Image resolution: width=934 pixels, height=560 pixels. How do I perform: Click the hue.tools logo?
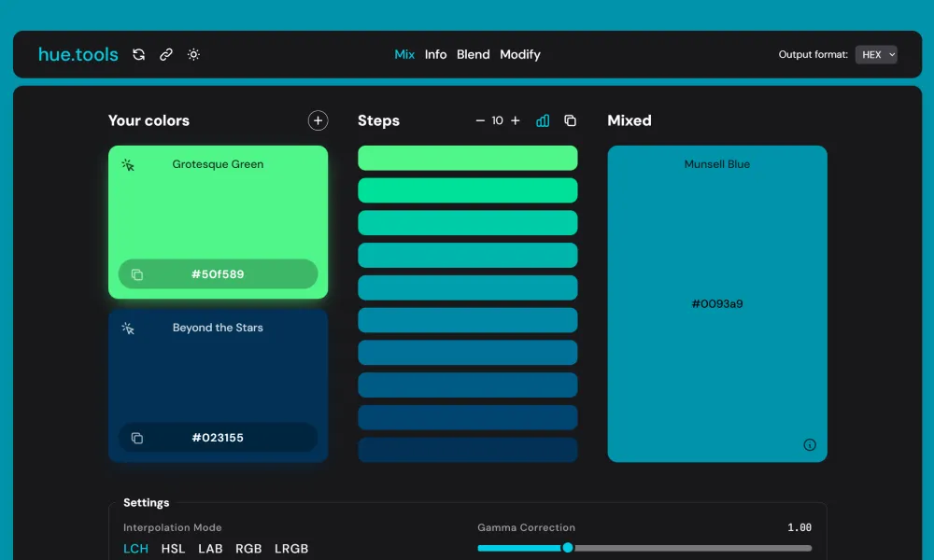coord(78,54)
